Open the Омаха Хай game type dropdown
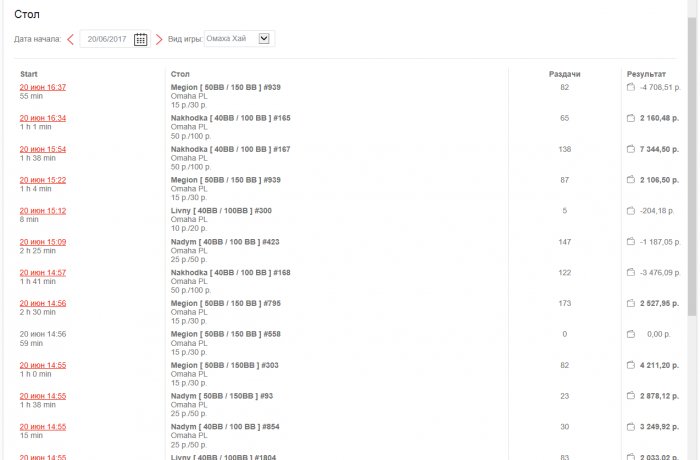Screen dimensions: 700x460 click(x=239, y=38)
